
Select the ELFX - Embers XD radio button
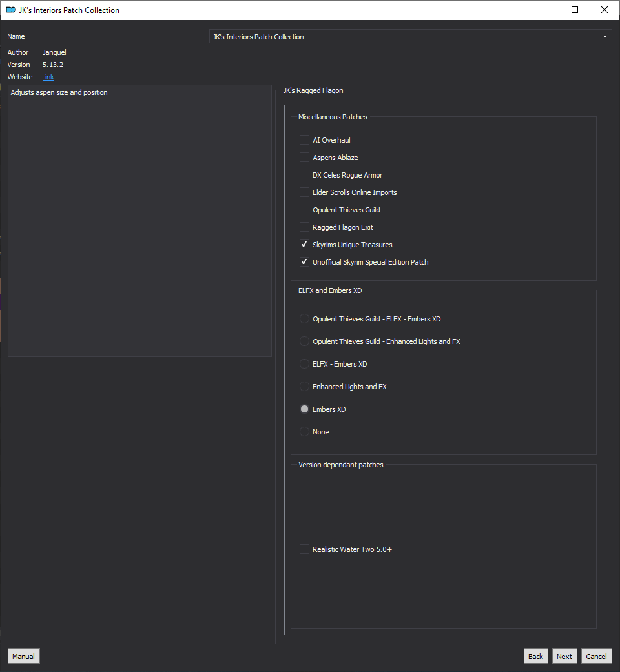tap(304, 364)
